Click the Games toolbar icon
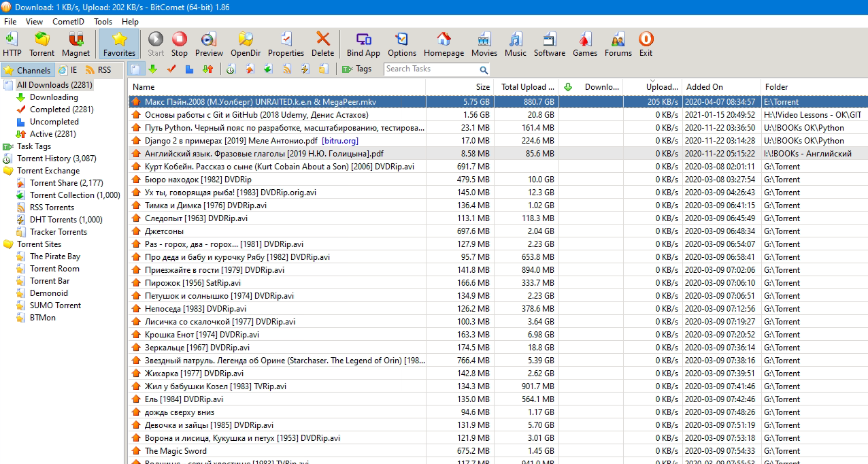Image resolution: width=868 pixels, height=464 pixels. [x=585, y=44]
